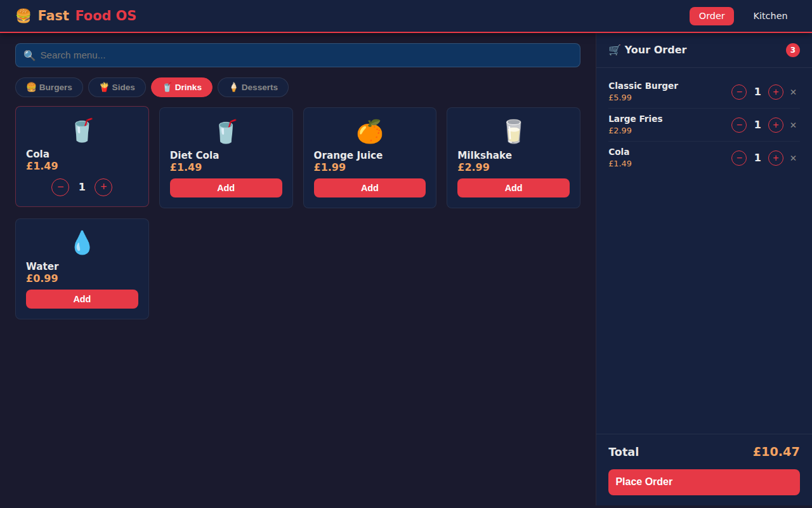This screenshot has width=812, height=508.
Task: Click the shopping cart icon beside Your Order
Action: pos(613,50)
